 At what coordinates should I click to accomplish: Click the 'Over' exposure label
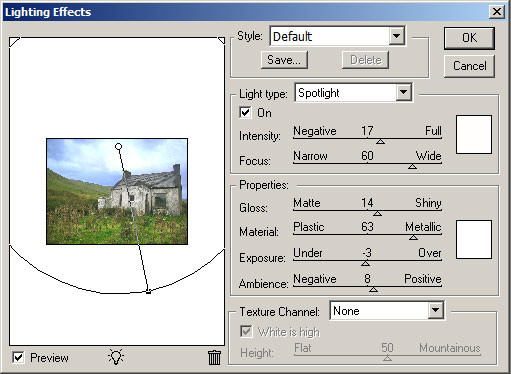tap(430, 253)
